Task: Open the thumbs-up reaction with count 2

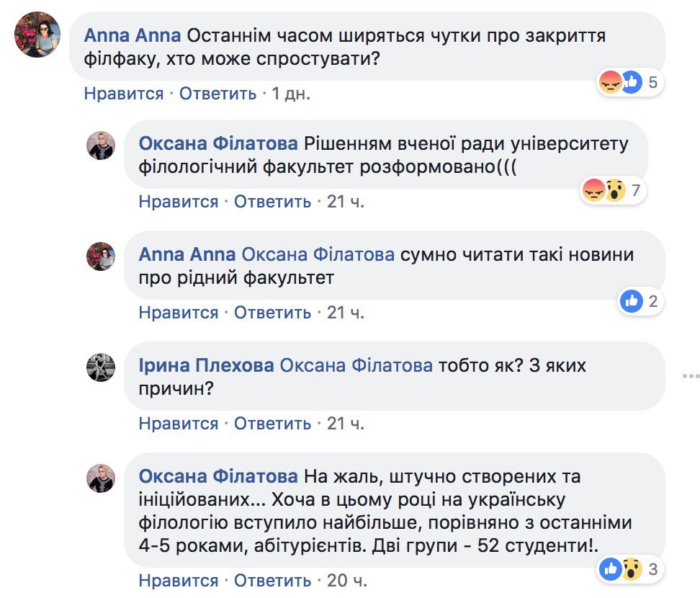Action: (640, 302)
